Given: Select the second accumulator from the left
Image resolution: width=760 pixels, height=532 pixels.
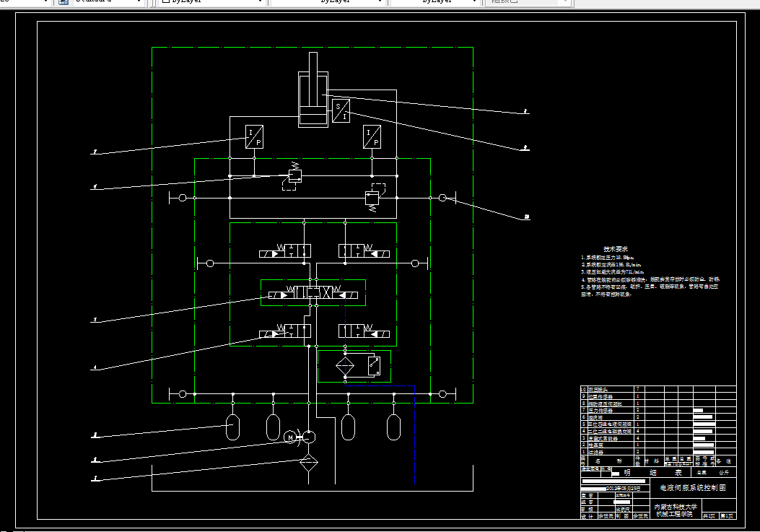Looking at the screenshot, I should tap(273, 427).
